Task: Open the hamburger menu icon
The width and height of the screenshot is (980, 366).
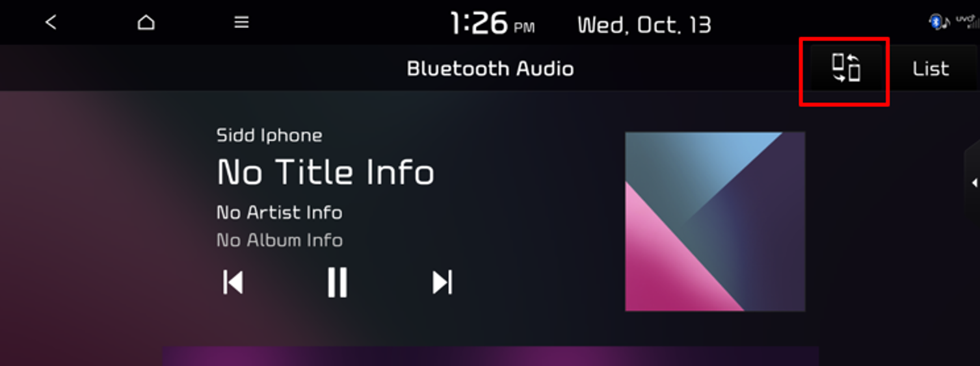Action: point(242,23)
